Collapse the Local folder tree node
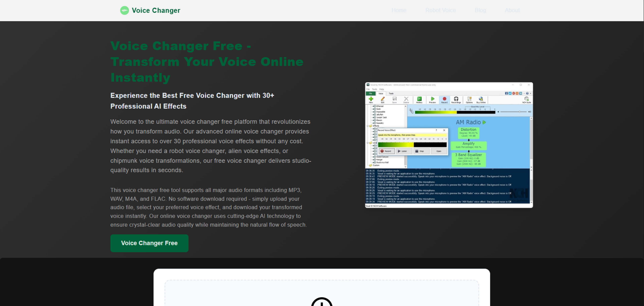This screenshot has height=306, width=644. coord(367,143)
